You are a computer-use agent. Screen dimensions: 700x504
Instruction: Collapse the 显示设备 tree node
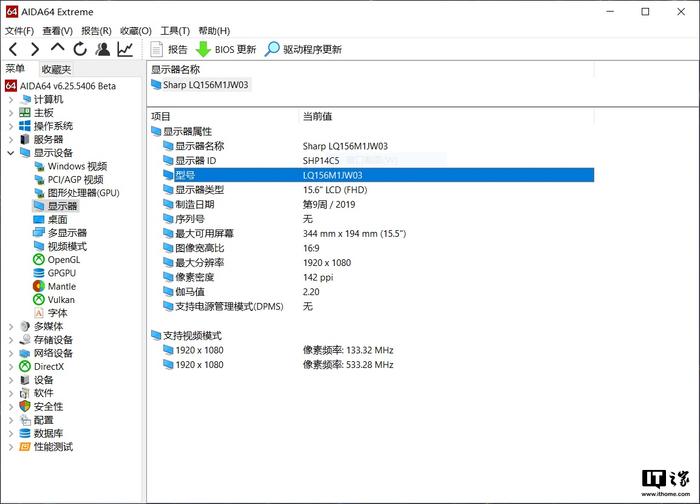11,153
